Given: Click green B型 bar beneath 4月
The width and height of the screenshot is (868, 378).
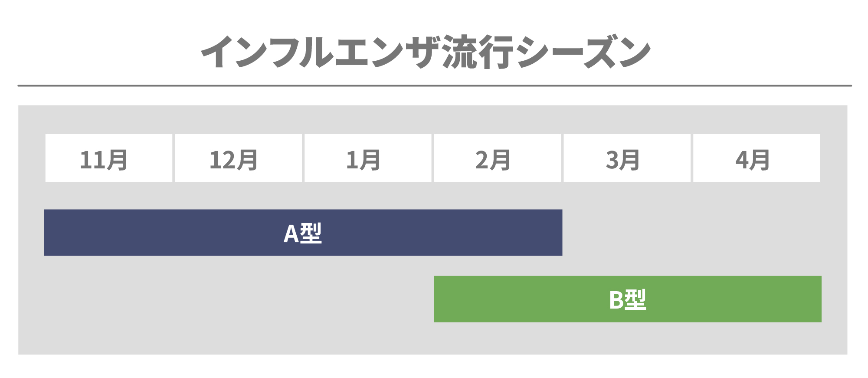Looking at the screenshot, I should tap(757, 299).
